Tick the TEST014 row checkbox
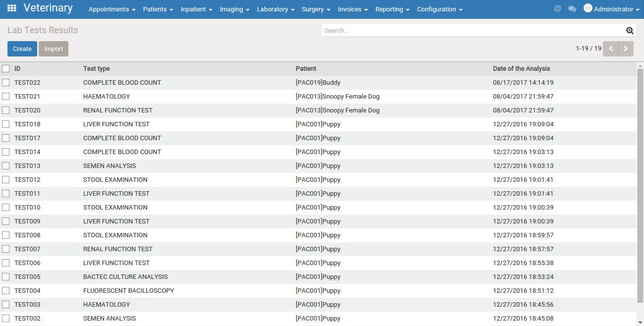Viewport: 644px width, 326px height. coord(6,152)
